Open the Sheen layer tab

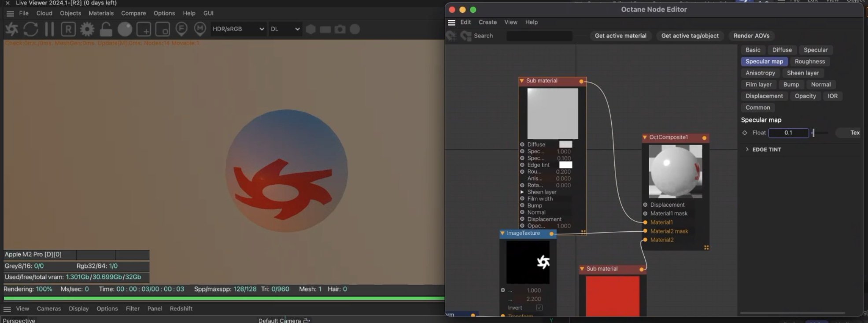[803, 73]
